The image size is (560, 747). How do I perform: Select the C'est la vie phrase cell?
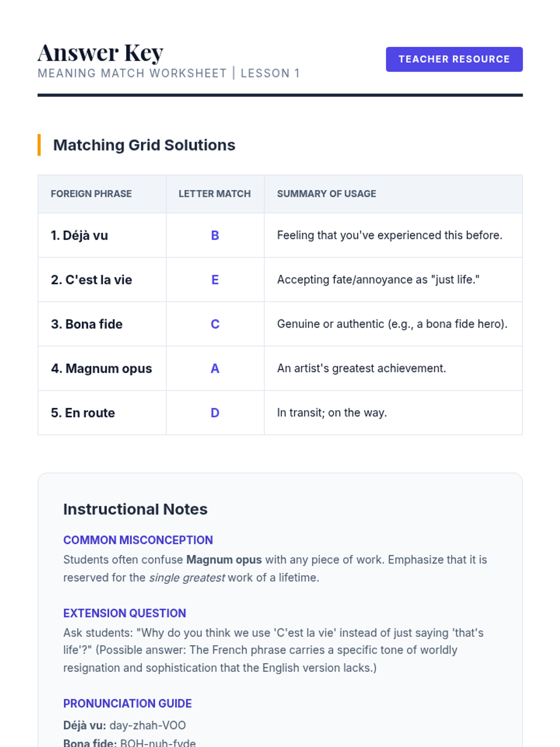click(91, 280)
